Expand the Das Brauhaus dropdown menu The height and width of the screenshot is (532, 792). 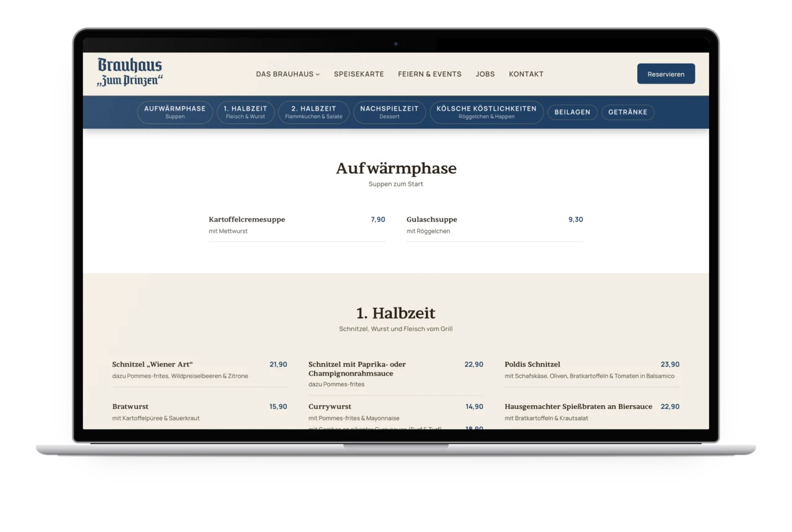click(288, 74)
